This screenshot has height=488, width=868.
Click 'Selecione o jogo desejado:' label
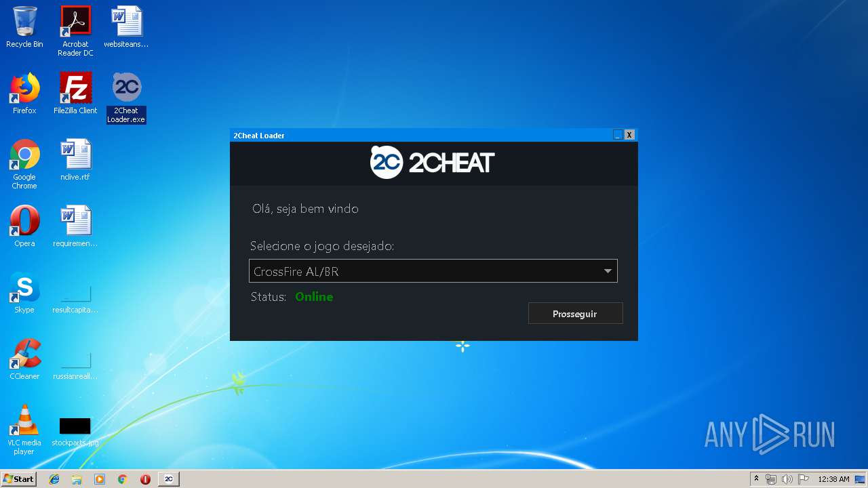322,246
